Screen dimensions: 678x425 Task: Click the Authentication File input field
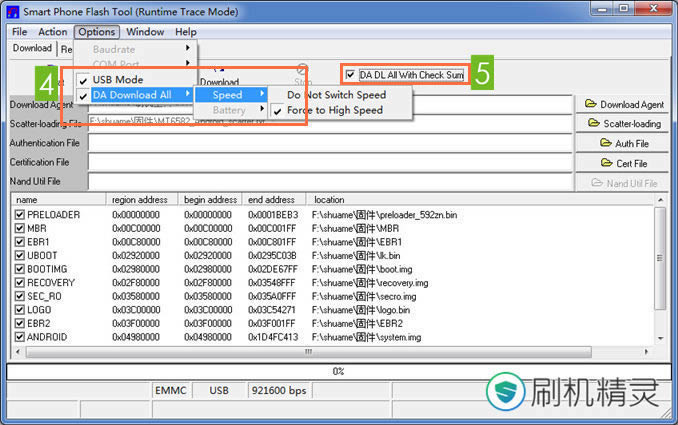[328, 143]
